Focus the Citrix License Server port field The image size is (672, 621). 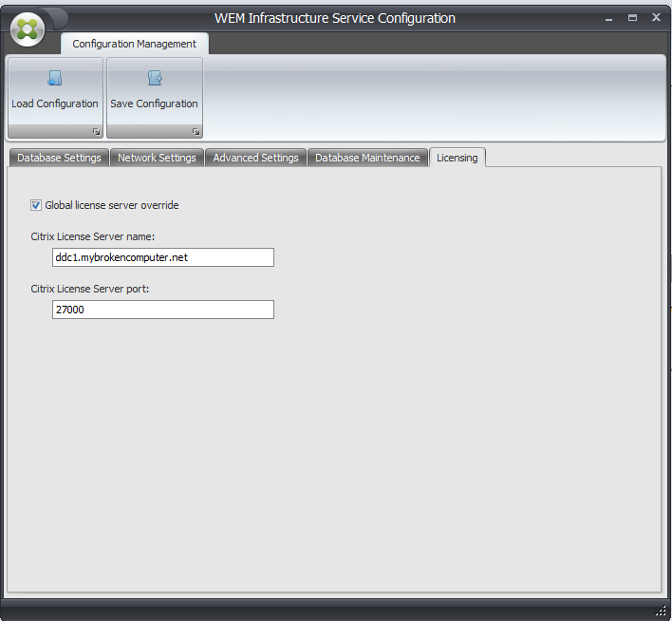pos(162,310)
